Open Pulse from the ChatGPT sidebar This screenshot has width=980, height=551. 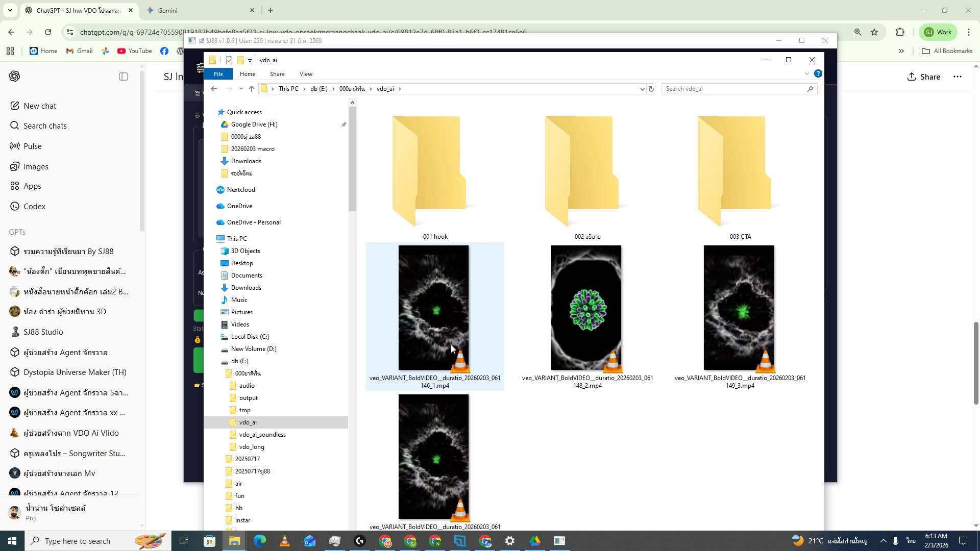pos(33,146)
